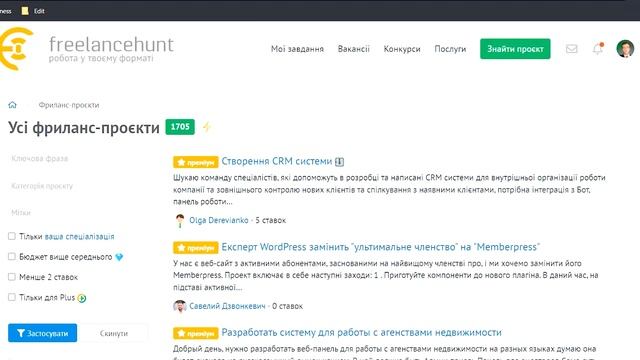Click the icon after 'Створення CRM системи'
The height and width of the screenshot is (360, 640).
click(x=339, y=162)
